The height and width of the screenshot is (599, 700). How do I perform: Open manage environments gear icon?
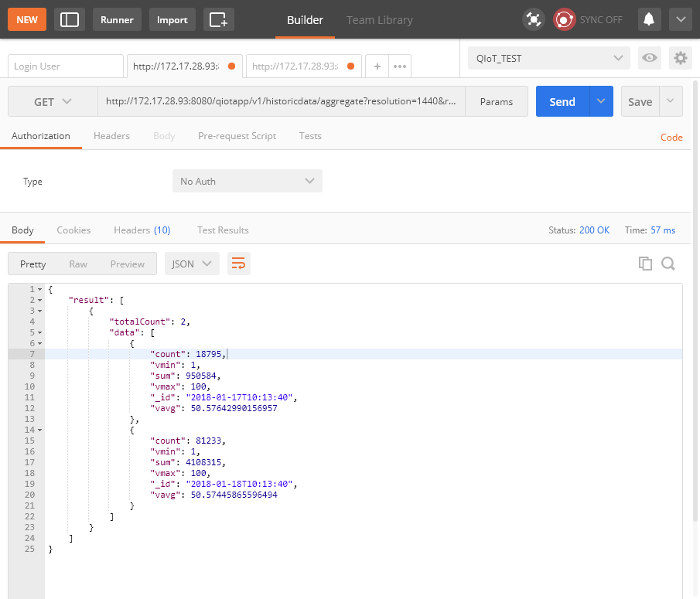(x=680, y=58)
